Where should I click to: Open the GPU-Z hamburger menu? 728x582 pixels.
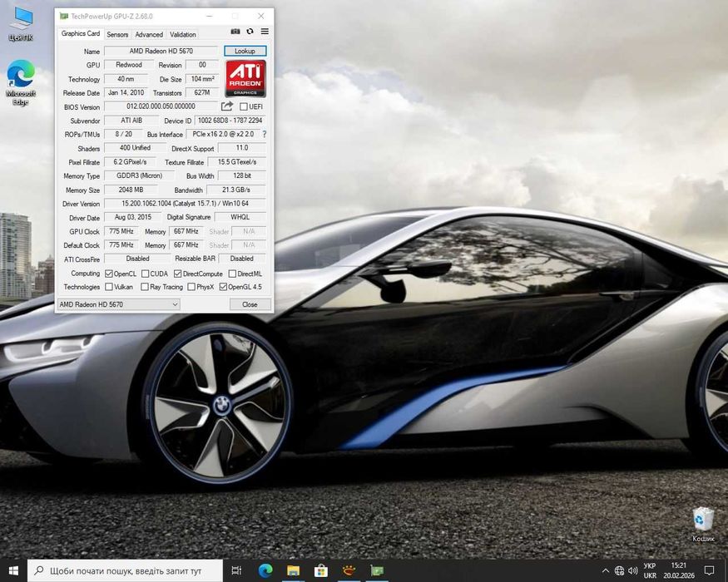point(265,32)
